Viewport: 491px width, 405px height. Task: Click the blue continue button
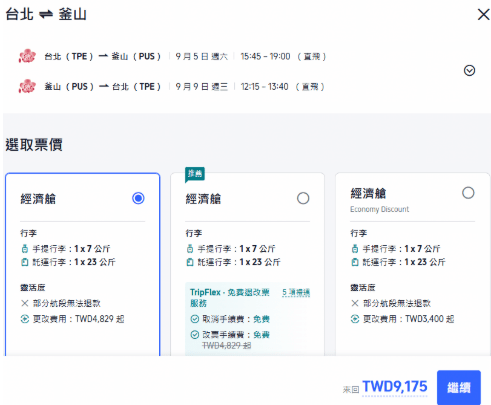pos(459,387)
